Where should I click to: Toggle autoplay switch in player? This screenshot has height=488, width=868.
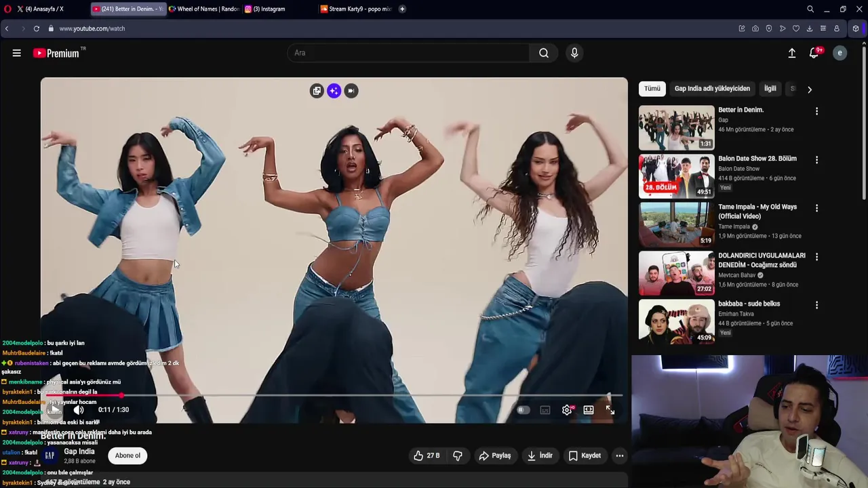523,410
